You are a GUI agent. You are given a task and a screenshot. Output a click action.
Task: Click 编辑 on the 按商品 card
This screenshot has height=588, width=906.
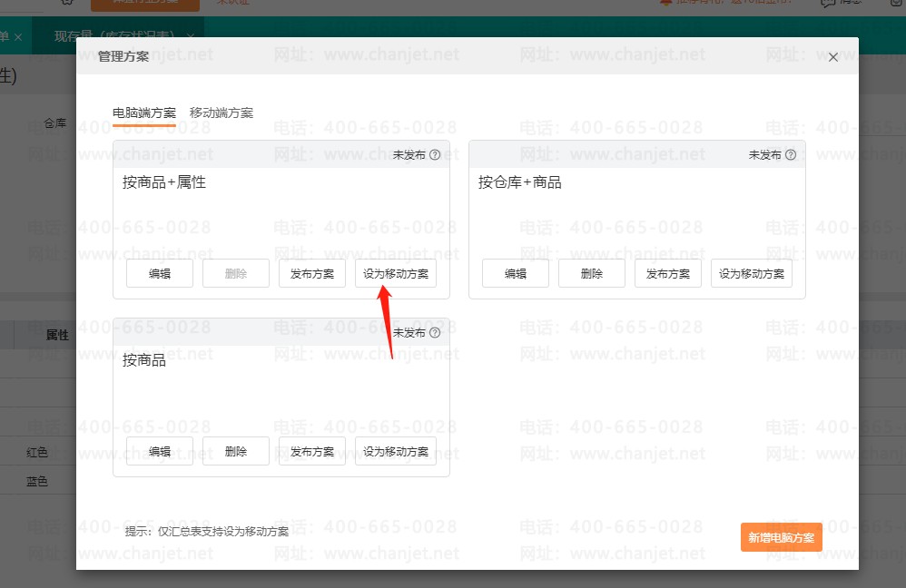[x=160, y=452]
